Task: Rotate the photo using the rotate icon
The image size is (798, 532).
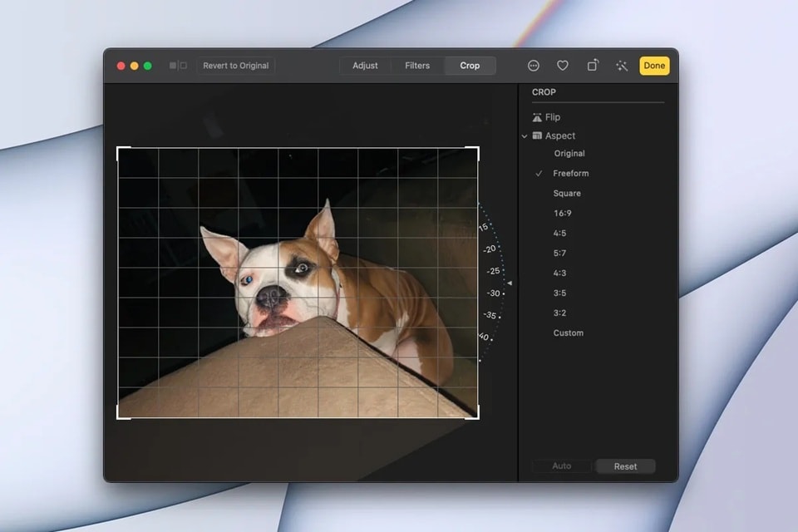Action: [593, 65]
